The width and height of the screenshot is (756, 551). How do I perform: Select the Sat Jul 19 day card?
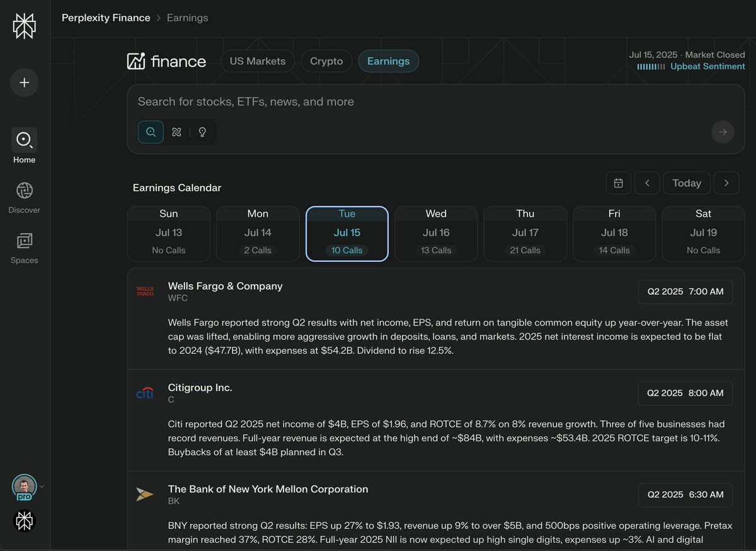pyautogui.click(x=704, y=234)
